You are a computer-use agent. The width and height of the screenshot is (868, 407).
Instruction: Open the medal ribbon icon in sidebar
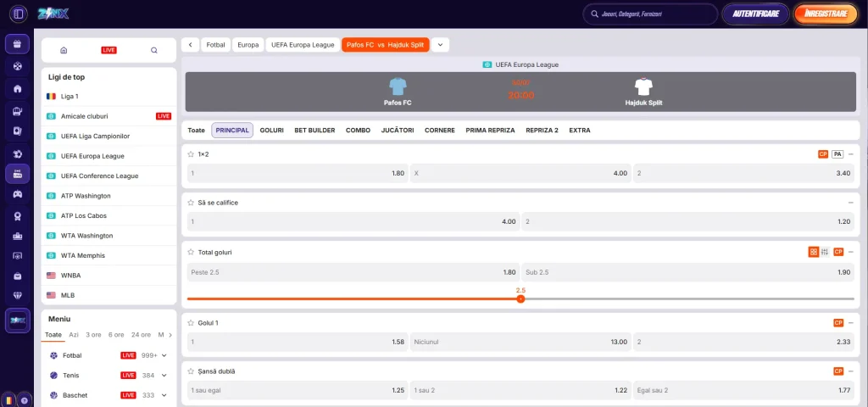(17, 216)
